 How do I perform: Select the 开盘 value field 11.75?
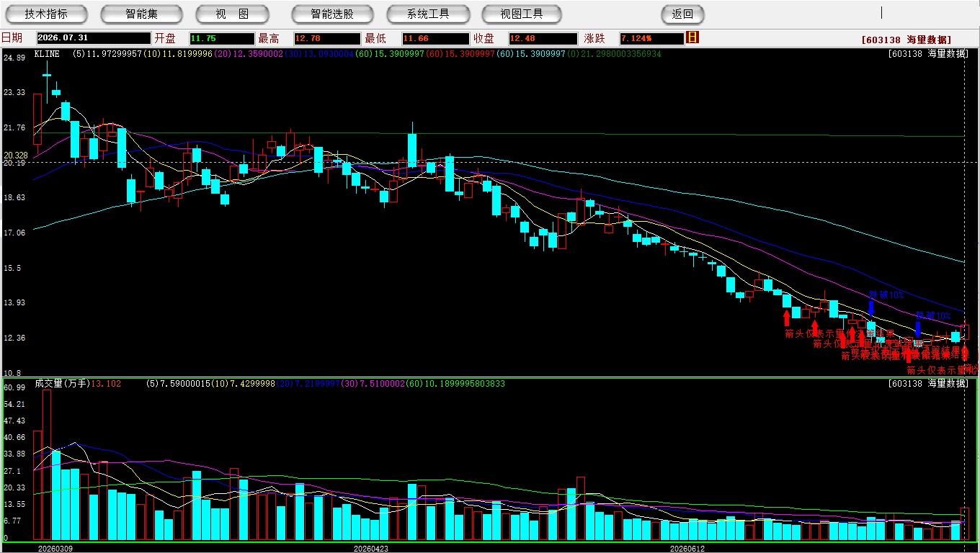coord(222,38)
